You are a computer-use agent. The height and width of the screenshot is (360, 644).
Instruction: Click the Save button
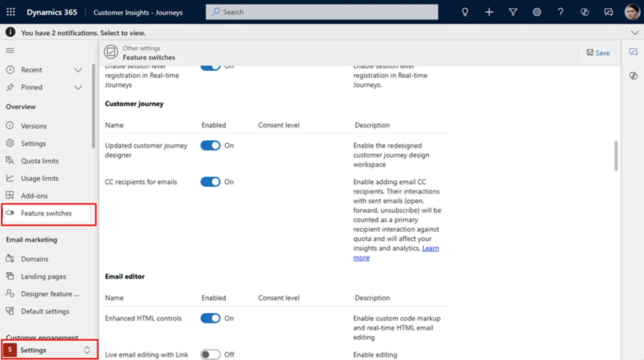[x=598, y=53]
